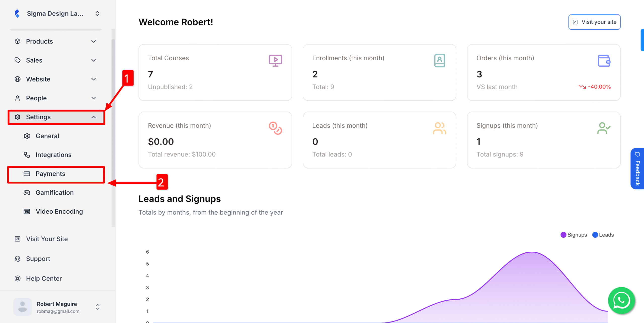Select the Gamification gamepad icon

click(x=27, y=192)
